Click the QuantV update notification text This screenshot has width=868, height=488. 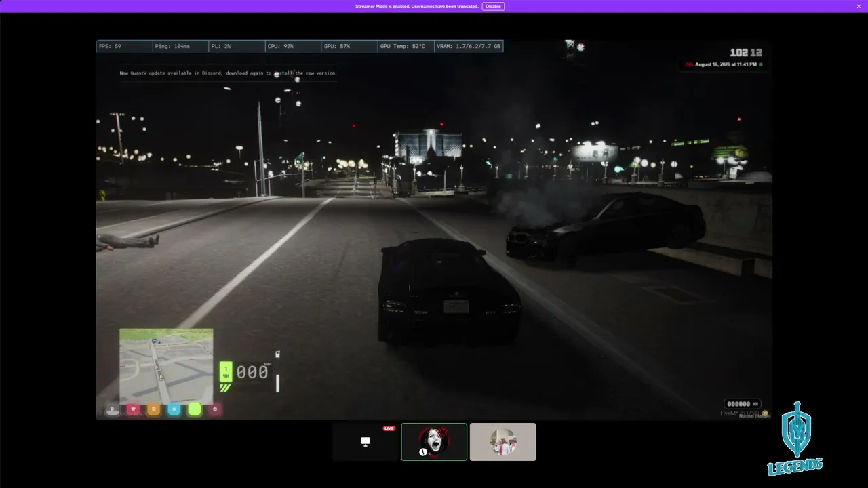point(229,73)
